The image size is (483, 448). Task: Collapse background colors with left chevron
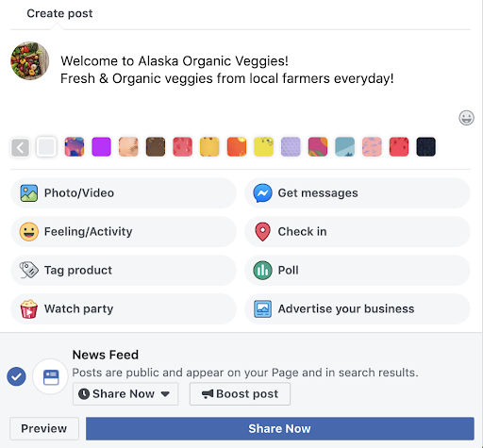(21, 147)
